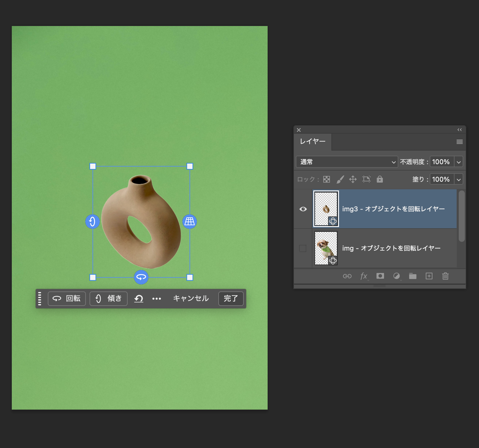Click the delete layer trash icon

[x=445, y=276]
